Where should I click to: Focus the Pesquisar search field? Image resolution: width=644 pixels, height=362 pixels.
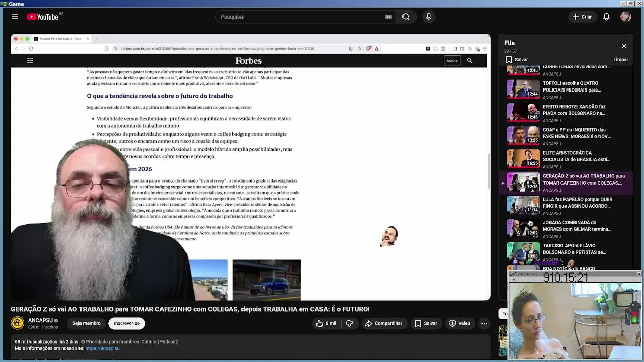(301, 17)
